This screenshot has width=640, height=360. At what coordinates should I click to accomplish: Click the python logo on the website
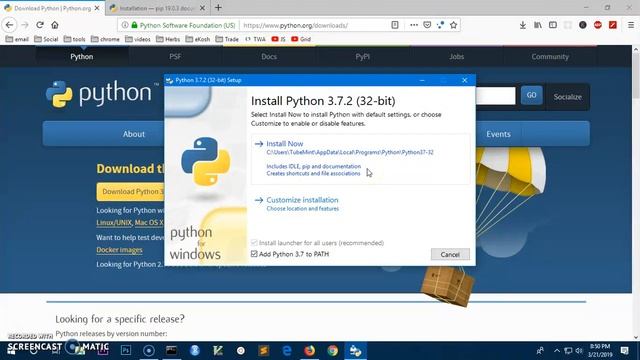pyautogui.click(x=101, y=93)
